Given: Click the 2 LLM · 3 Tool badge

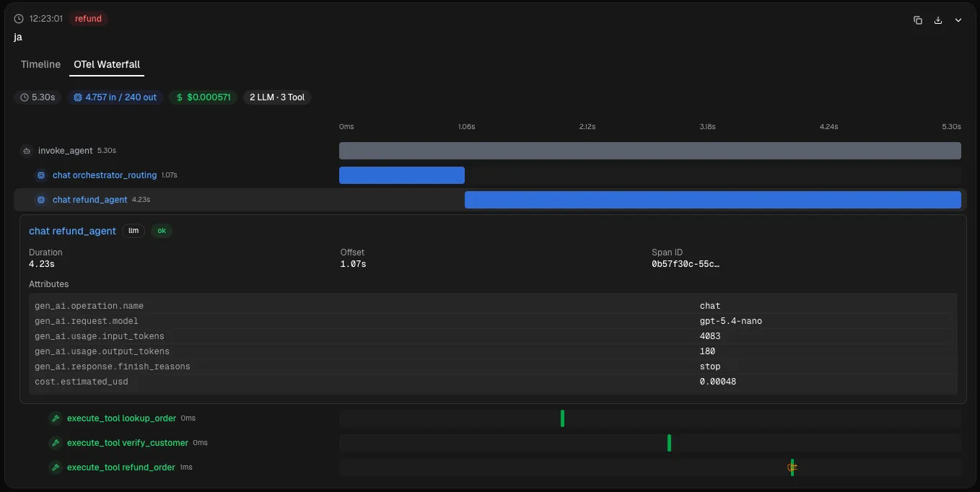Looking at the screenshot, I should coord(277,97).
